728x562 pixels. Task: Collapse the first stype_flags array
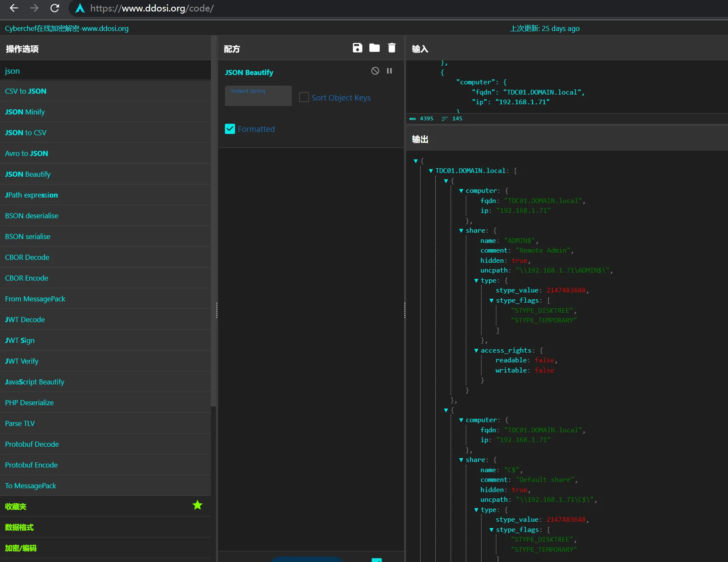(x=492, y=300)
